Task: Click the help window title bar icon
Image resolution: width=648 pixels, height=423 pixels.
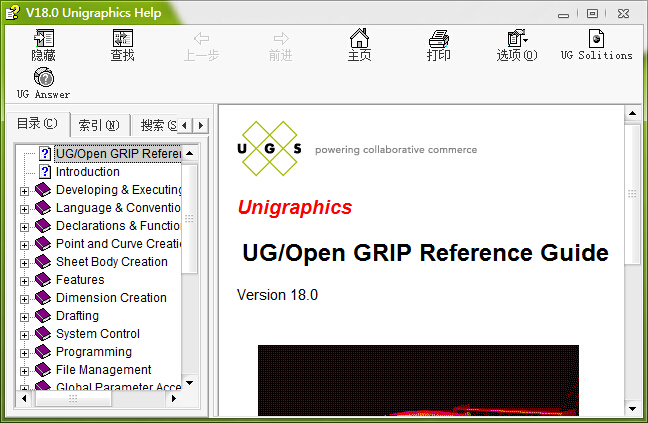Action: click(x=12, y=12)
